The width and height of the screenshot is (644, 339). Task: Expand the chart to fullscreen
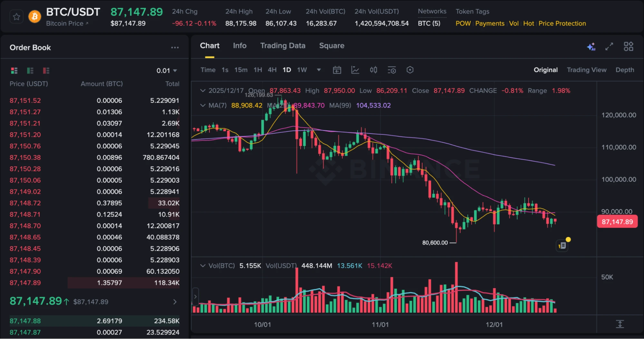pos(609,46)
